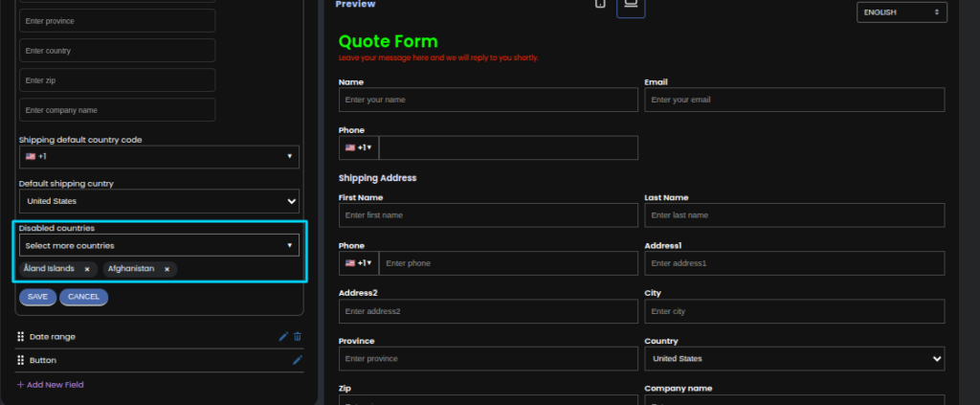Click the Add New Field link
Screen dimensions: 980x405
pos(50,385)
